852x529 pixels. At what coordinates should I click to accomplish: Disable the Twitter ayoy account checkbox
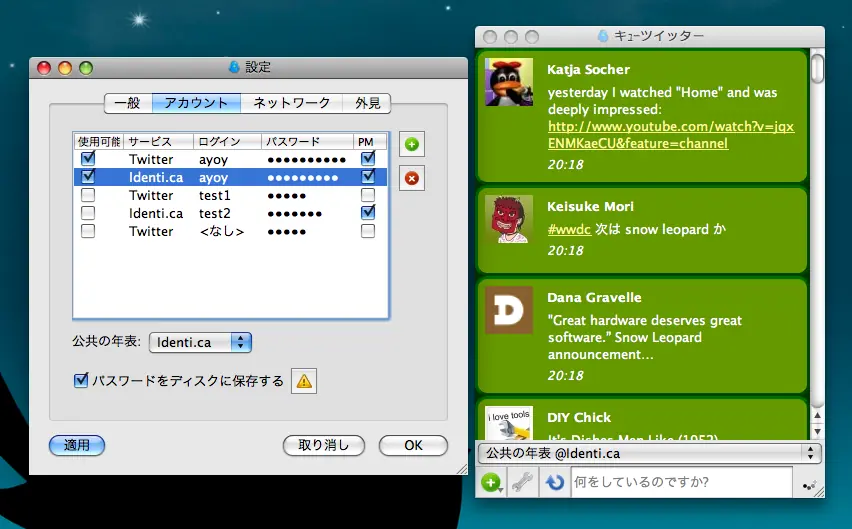point(88,159)
